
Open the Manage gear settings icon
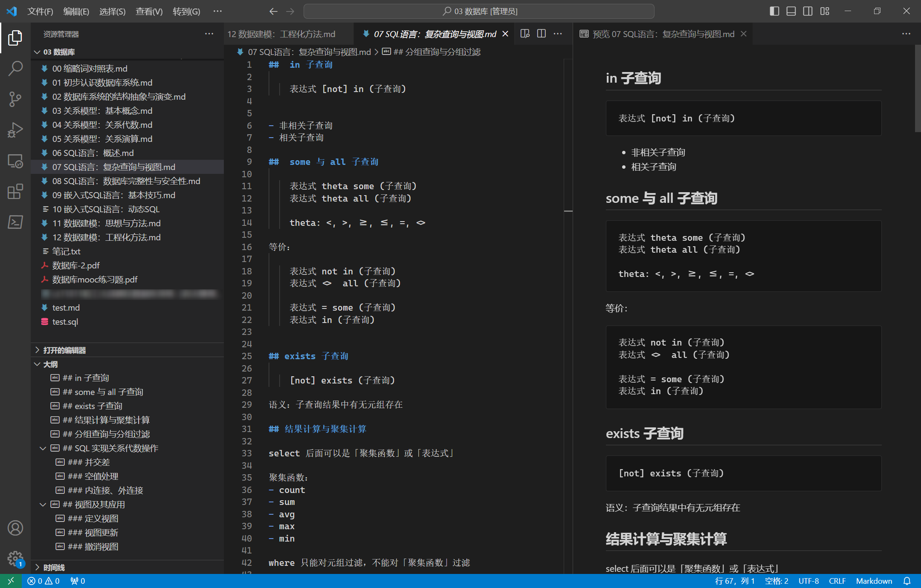tap(15, 558)
